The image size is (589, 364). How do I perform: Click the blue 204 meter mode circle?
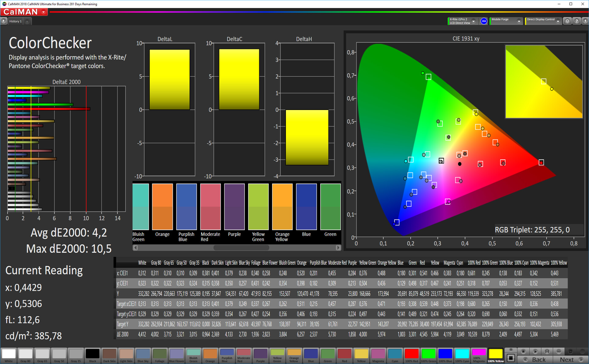[484, 21]
